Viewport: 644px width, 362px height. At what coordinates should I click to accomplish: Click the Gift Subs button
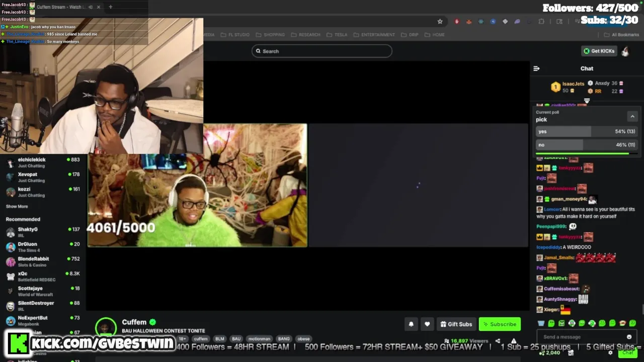tap(456, 324)
